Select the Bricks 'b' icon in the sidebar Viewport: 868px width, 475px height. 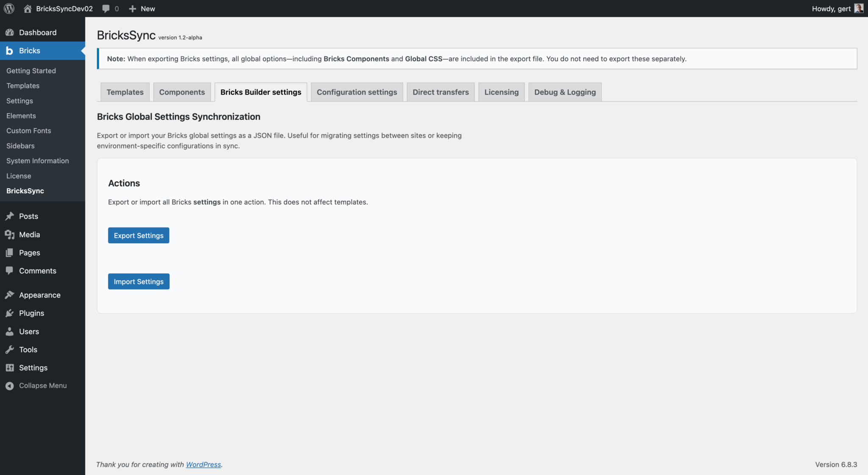pos(9,50)
